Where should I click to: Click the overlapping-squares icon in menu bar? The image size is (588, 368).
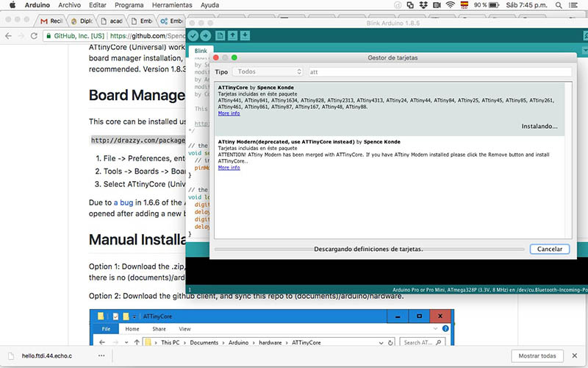click(410, 5)
